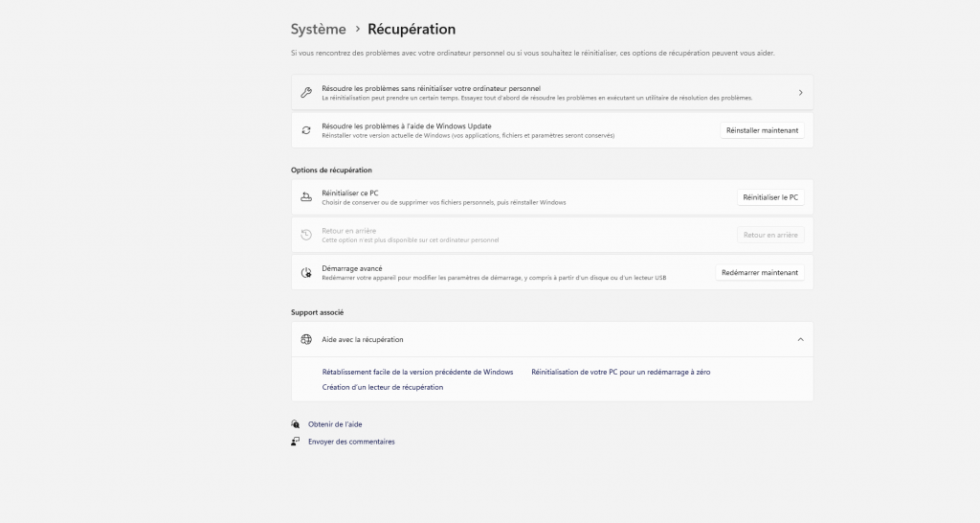Click the globe icon beside Aide avec la récupération
This screenshot has height=523, width=980.
306,339
